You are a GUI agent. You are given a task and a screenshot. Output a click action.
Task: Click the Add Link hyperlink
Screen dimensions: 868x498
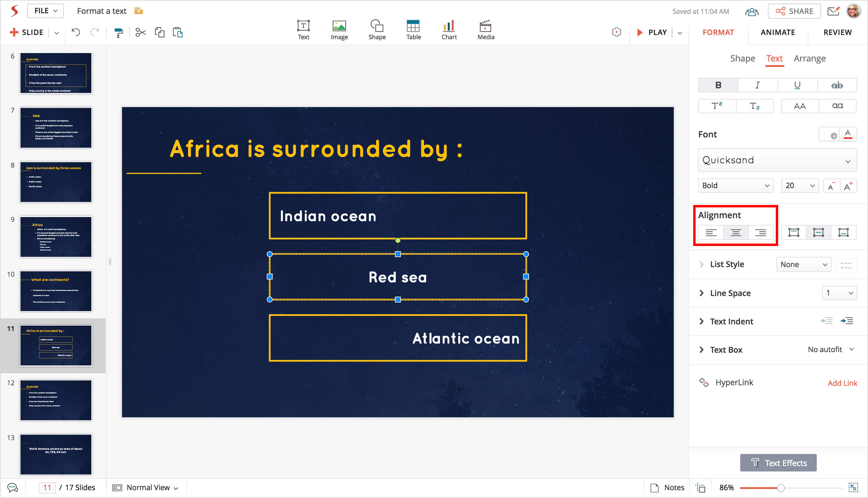(x=842, y=383)
